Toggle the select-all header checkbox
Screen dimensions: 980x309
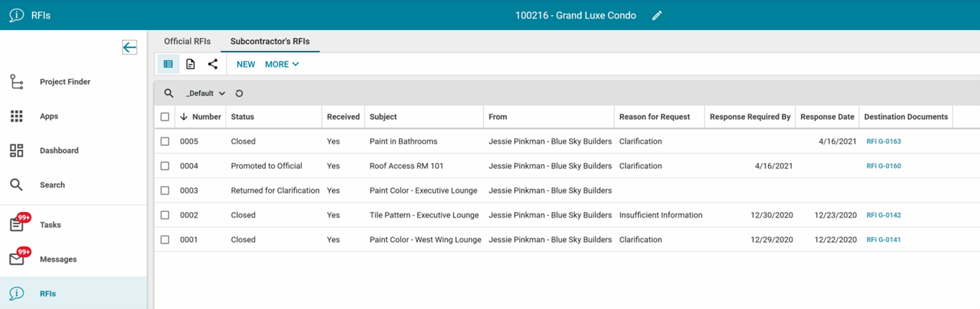(165, 116)
